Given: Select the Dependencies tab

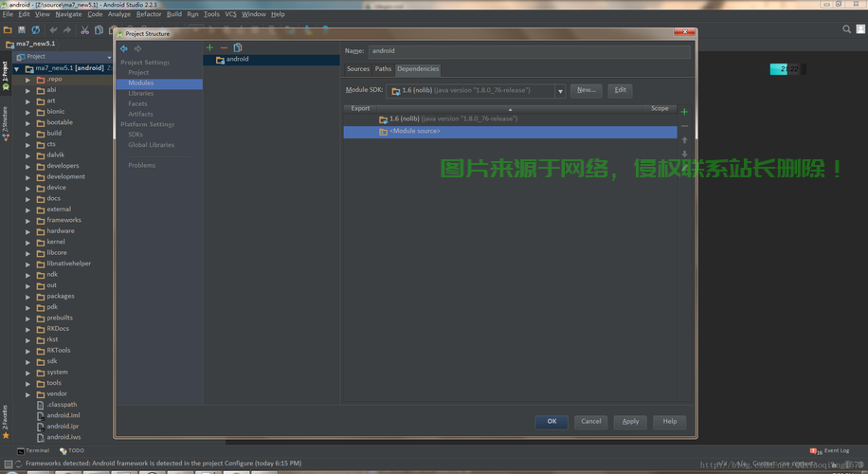Looking at the screenshot, I should [x=418, y=69].
